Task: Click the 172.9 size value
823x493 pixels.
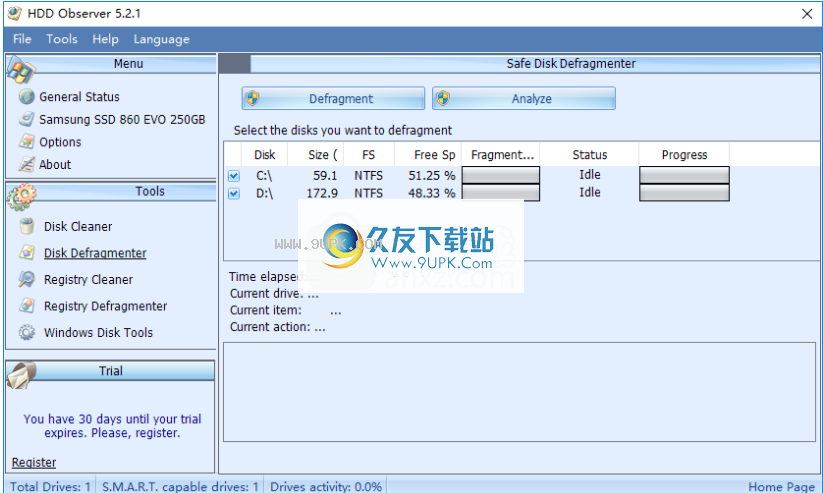Action: 322,193
